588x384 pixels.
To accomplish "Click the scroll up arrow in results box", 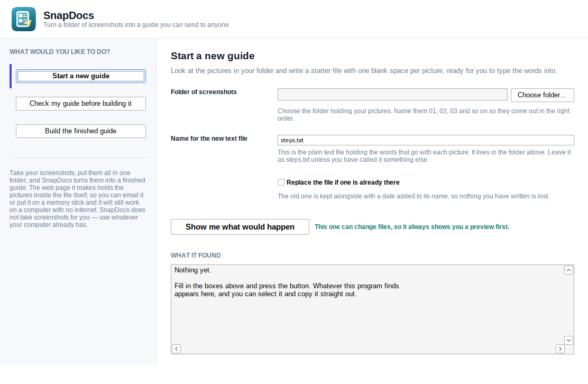I will (x=568, y=270).
